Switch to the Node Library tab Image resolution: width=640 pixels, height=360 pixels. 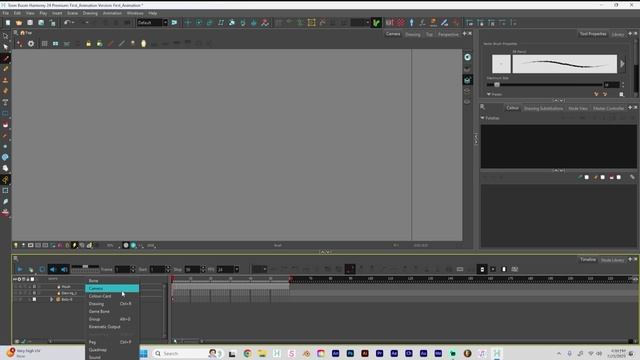click(x=612, y=260)
